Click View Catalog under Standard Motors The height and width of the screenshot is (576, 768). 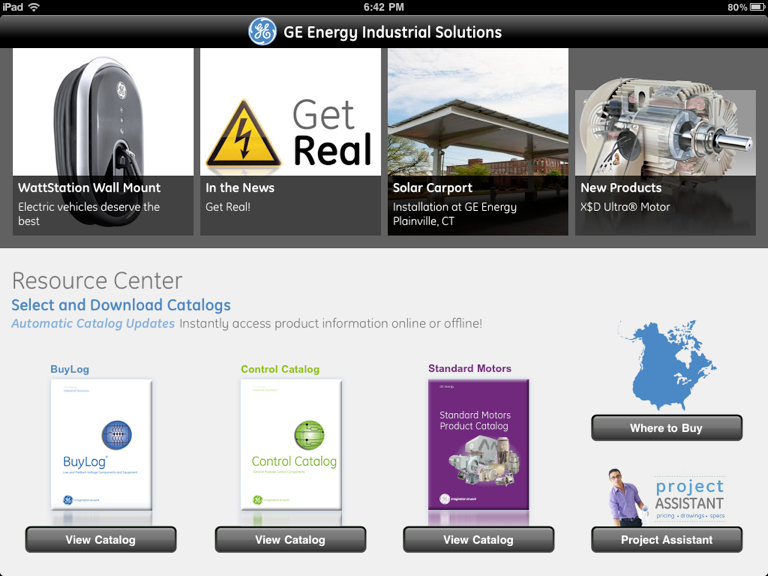click(x=479, y=540)
